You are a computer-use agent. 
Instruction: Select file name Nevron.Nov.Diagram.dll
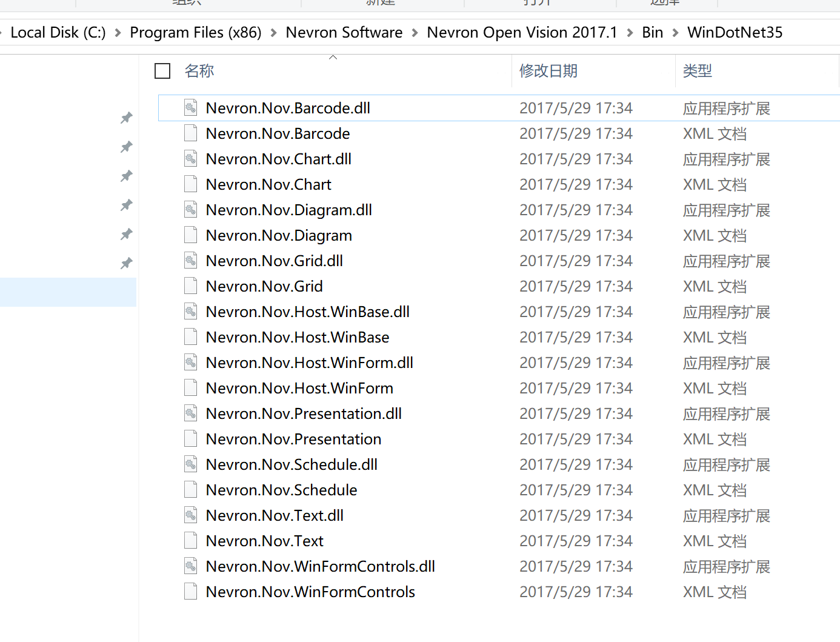(289, 210)
